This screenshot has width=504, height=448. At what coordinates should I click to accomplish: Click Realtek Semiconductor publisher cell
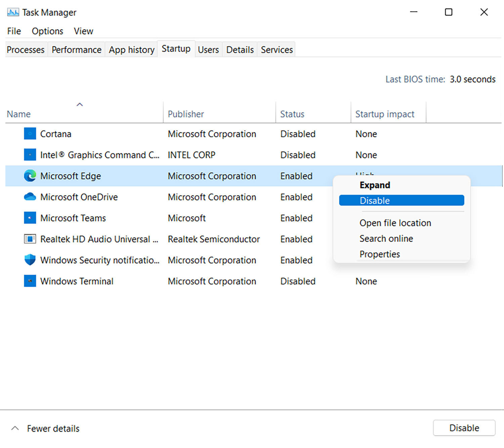tap(214, 239)
